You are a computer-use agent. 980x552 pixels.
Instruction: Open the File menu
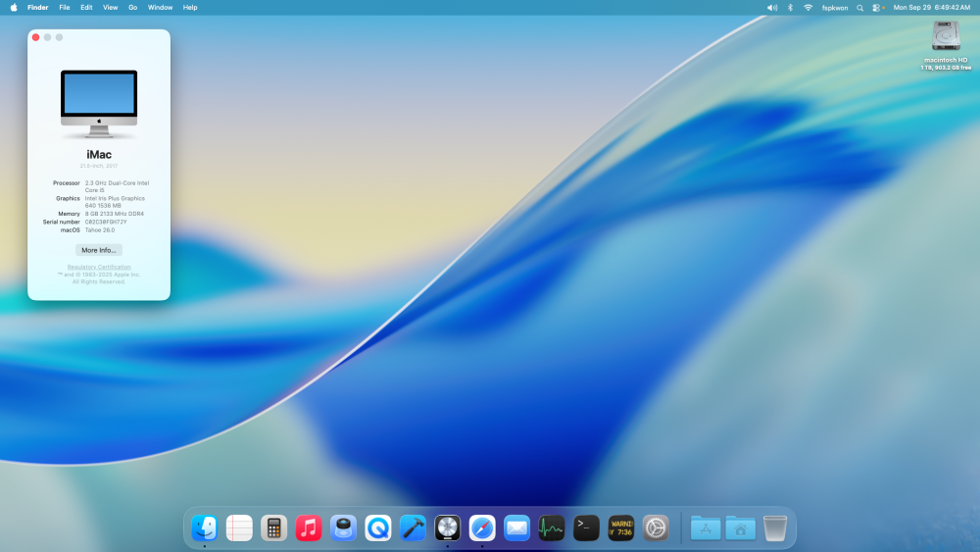point(65,8)
